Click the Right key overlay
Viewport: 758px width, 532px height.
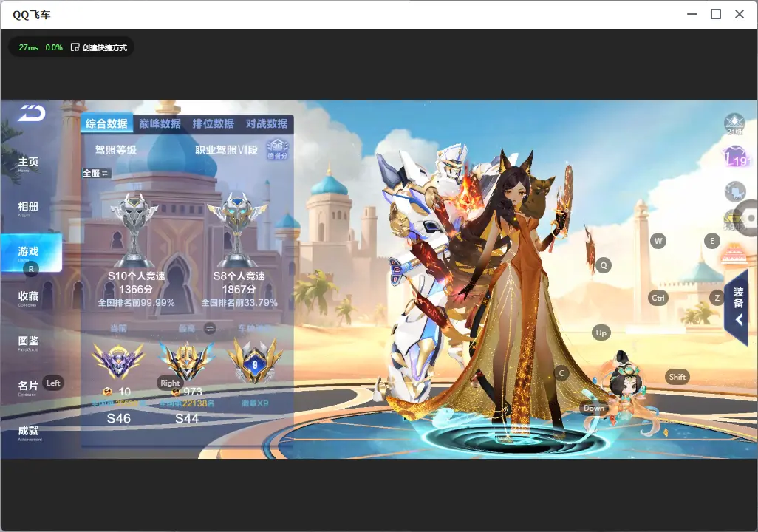[x=170, y=383]
